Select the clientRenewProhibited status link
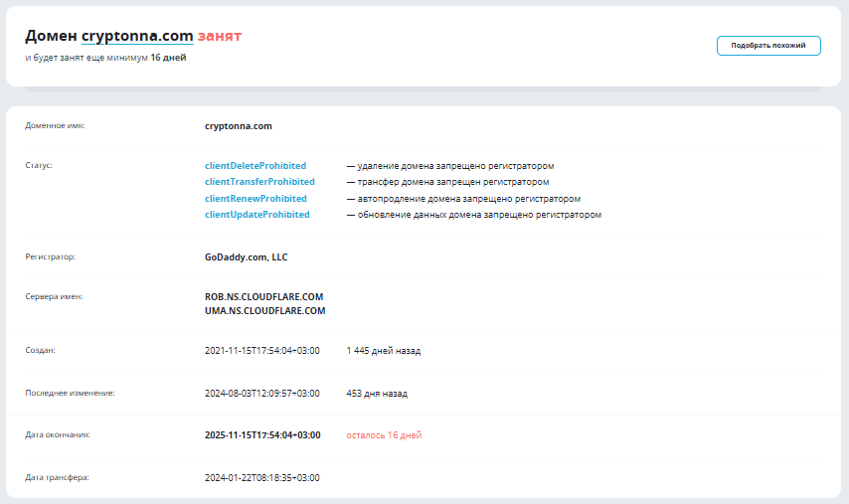 tap(255, 199)
